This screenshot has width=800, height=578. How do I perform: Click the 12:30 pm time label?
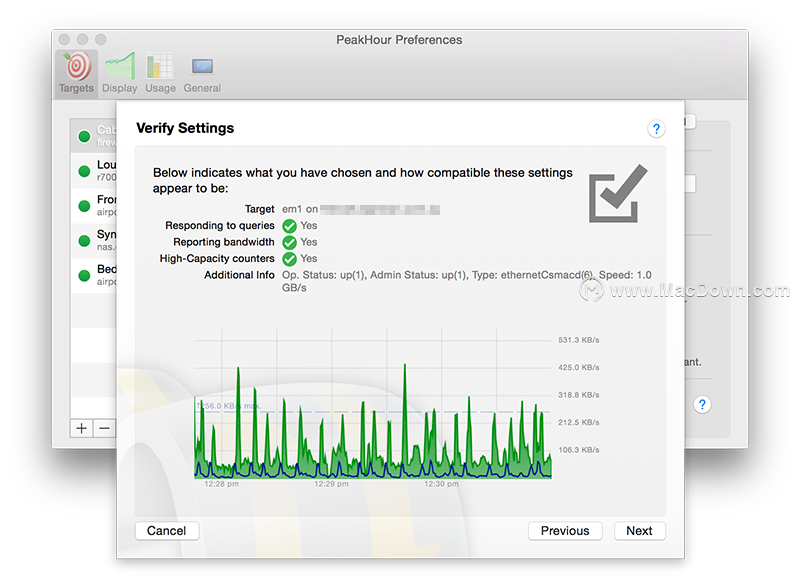442,484
